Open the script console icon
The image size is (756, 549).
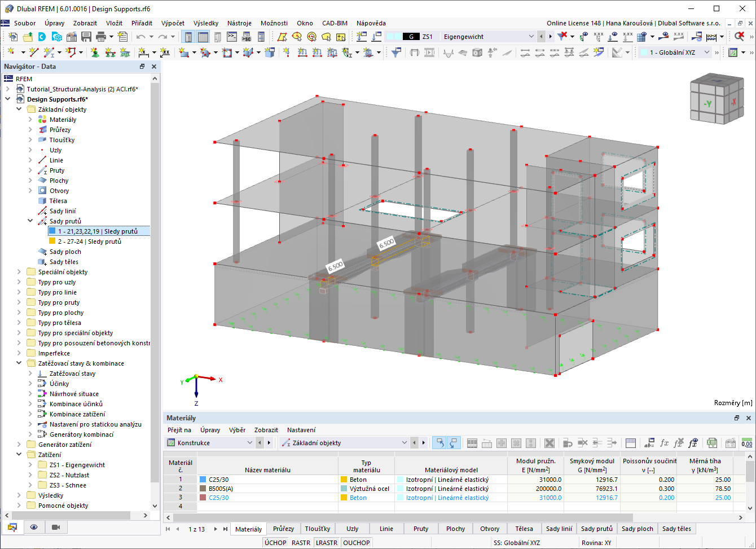point(232,37)
